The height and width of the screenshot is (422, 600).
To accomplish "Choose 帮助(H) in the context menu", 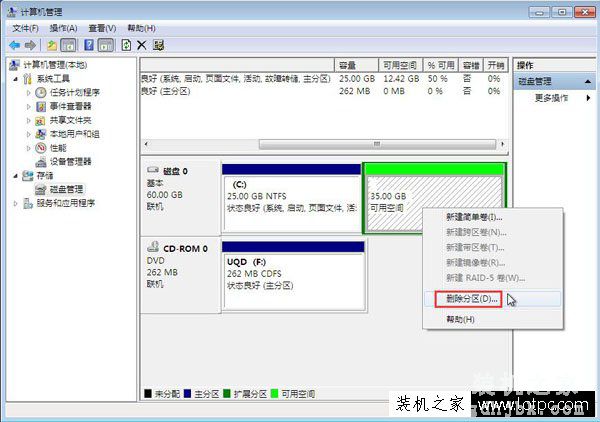I will click(493, 319).
